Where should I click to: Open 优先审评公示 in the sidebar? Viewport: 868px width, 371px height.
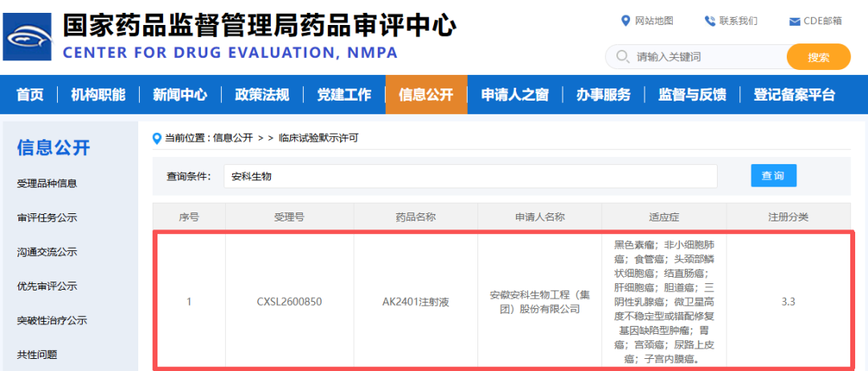[47, 286]
